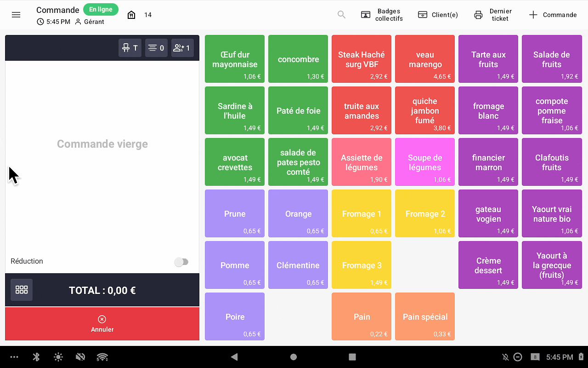The width and height of the screenshot is (588, 368).
Task: Click the house icon next to 14
Action: 131,15
